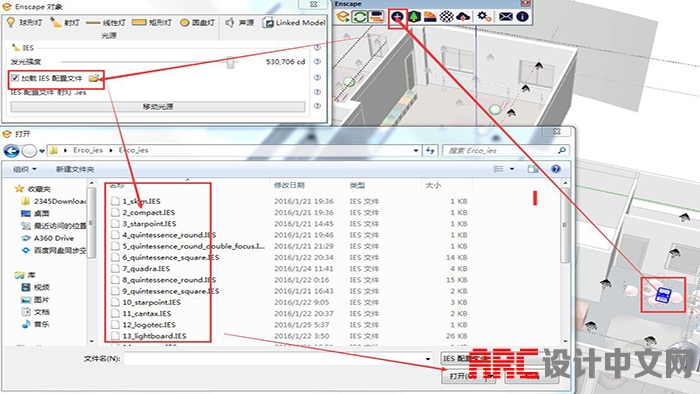Open the envelope feedback icon

505,17
